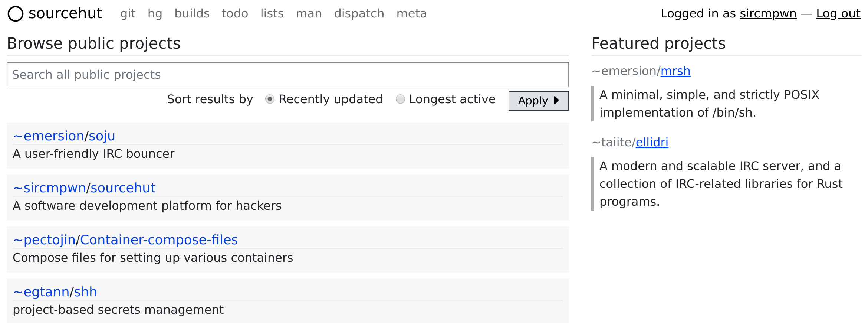Open the man navigation item
Image resolution: width=868 pixels, height=323 pixels.
point(309,14)
